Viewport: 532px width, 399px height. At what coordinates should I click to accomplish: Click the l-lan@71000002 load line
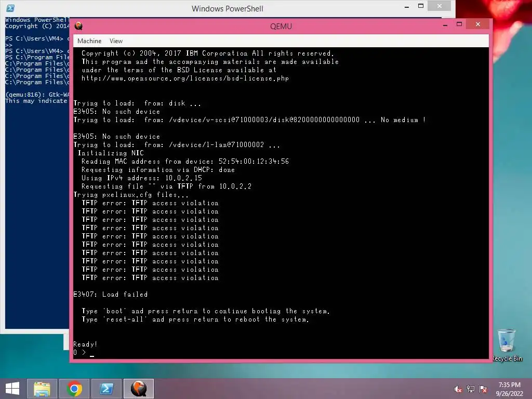click(177, 145)
